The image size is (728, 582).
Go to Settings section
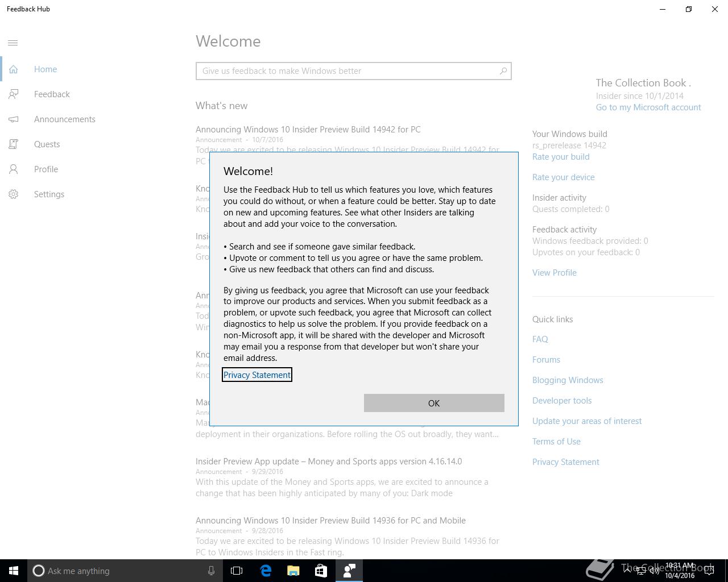coord(49,194)
